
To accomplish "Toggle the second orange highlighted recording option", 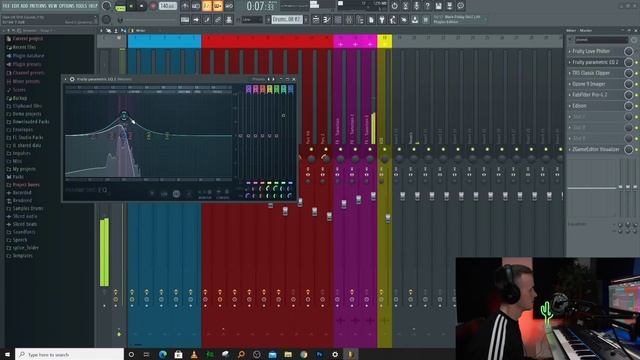I will pyautogui.click(x=218, y=6).
